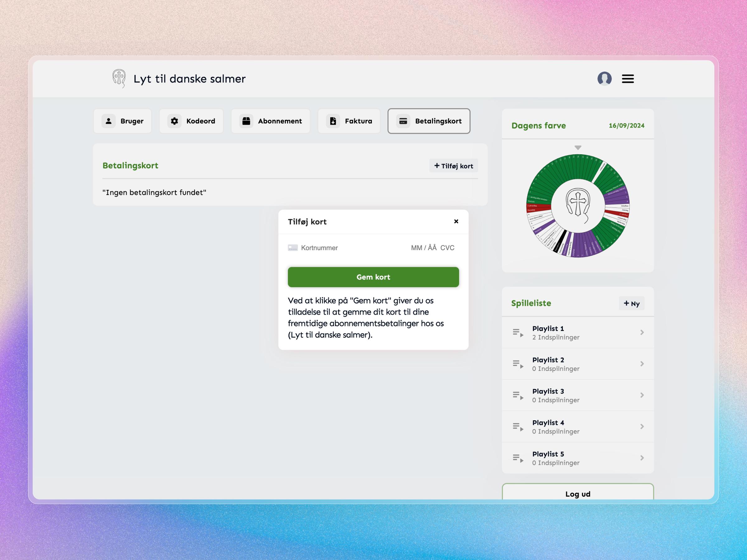The height and width of the screenshot is (560, 747).
Task: Select the package icon on the Abonnement tab
Action: tap(247, 121)
